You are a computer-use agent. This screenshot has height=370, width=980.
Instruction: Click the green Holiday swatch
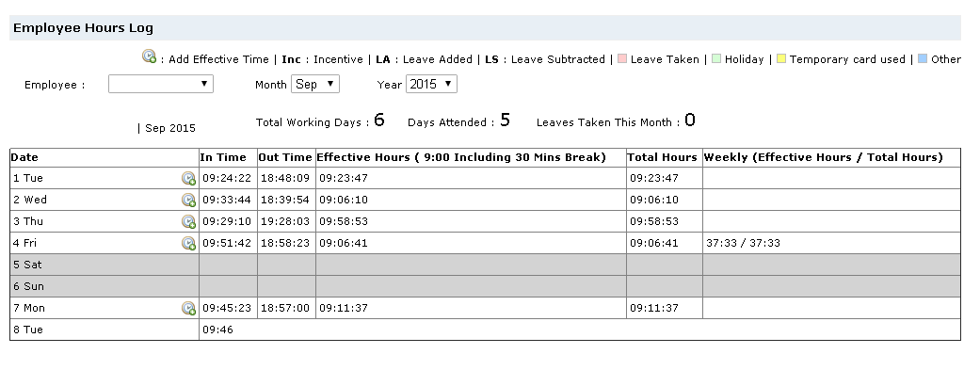(x=716, y=58)
